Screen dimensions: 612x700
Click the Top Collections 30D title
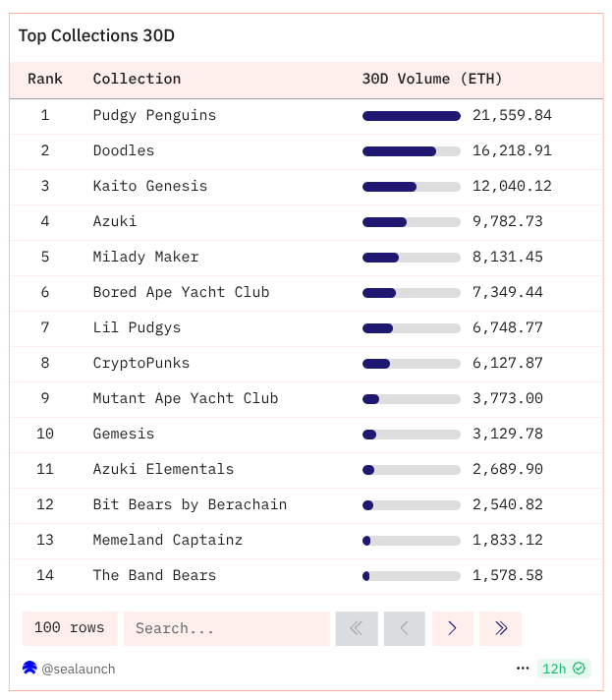[96, 35]
